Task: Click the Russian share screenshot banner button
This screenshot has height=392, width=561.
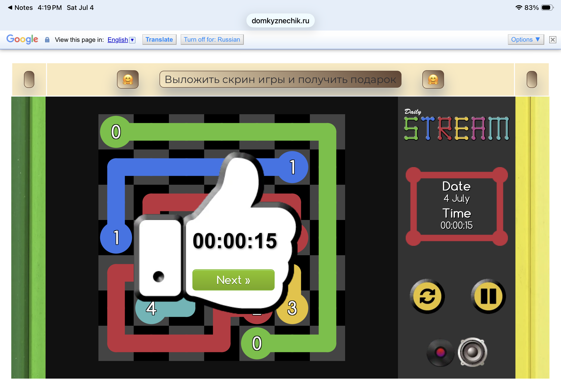Action: [280, 79]
